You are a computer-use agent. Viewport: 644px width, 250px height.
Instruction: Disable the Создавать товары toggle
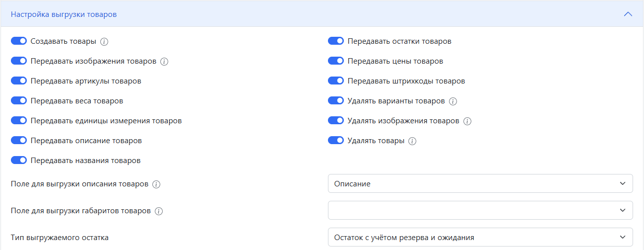(19, 41)
